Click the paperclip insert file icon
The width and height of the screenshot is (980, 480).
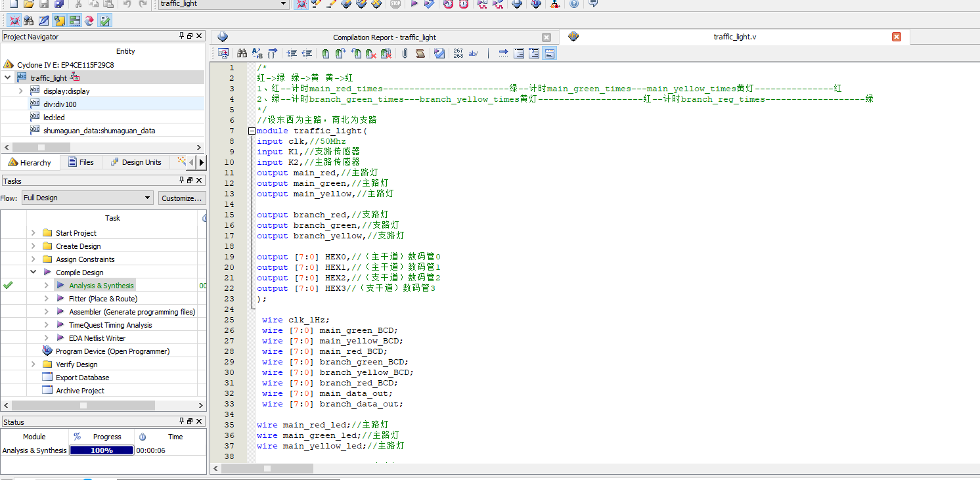point(405,53)
